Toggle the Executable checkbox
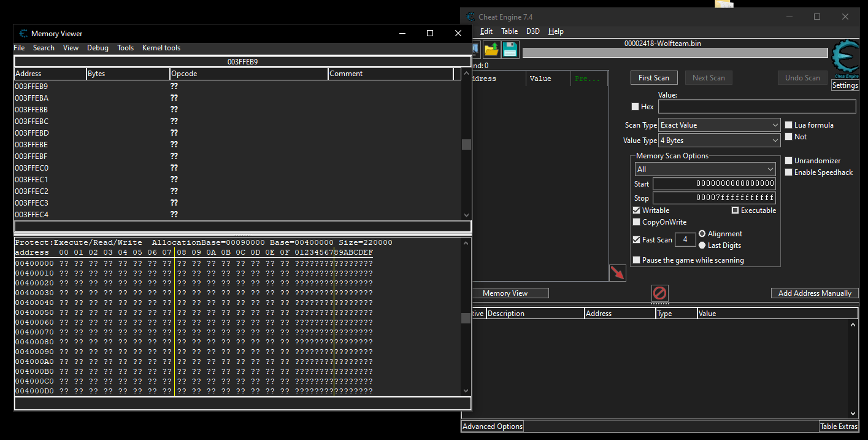The width and height of the screenshot is (868, 440). click(735, 210)
